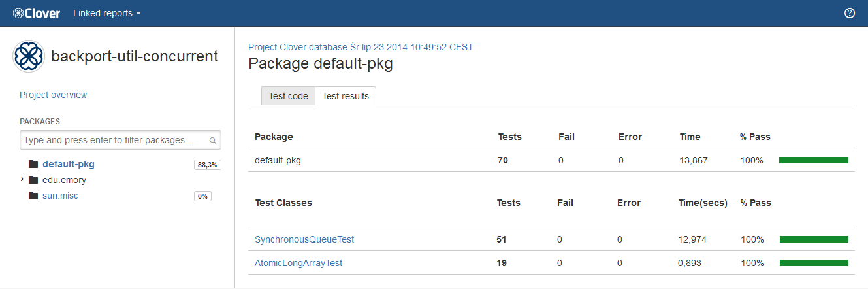Click the Project Clover database timestamp link
Screen dimensions: 868x289
tap(361, 47)
